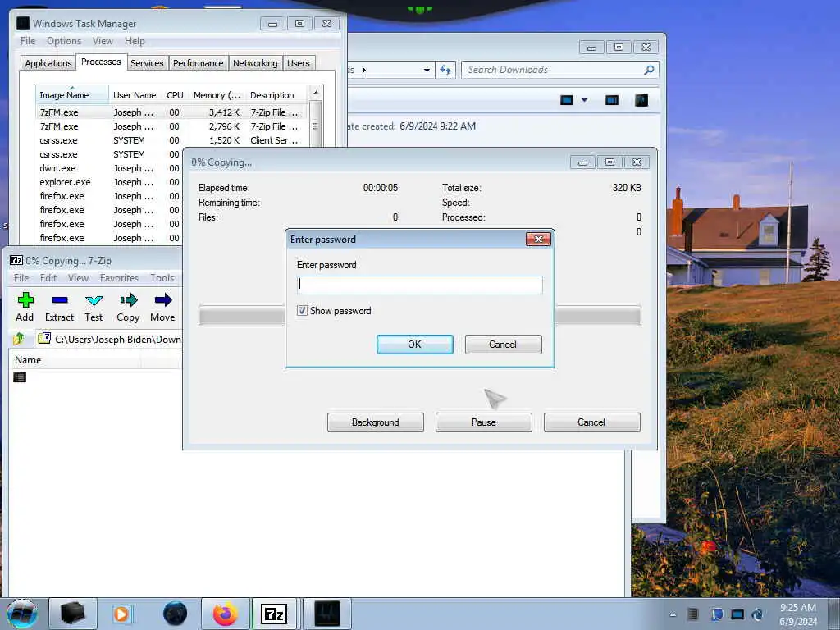Confirm password with OK button

tap(414, 345)
